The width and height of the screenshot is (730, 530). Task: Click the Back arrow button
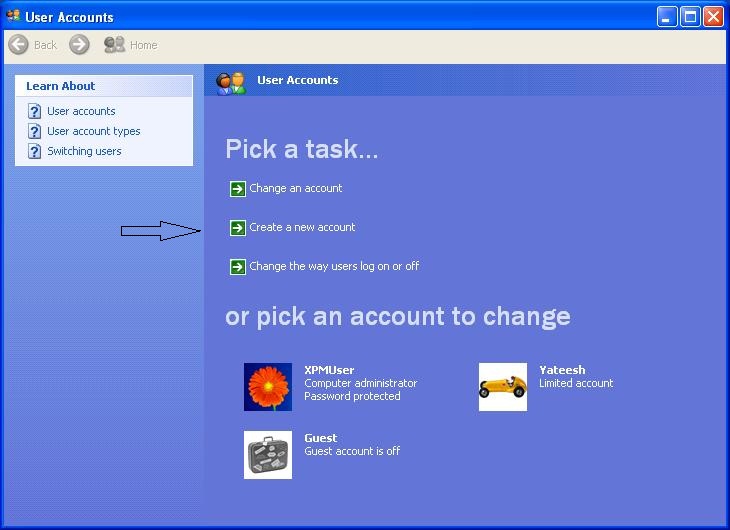(x=19, y=45)
